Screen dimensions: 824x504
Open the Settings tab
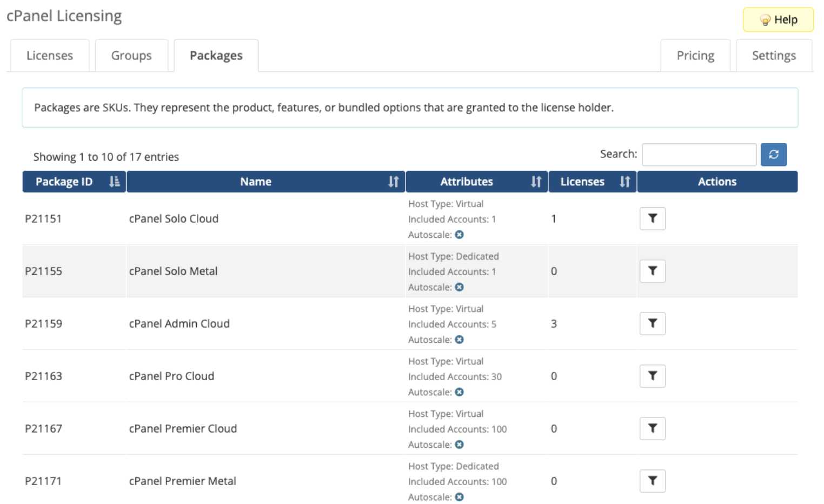click(774, 56)
